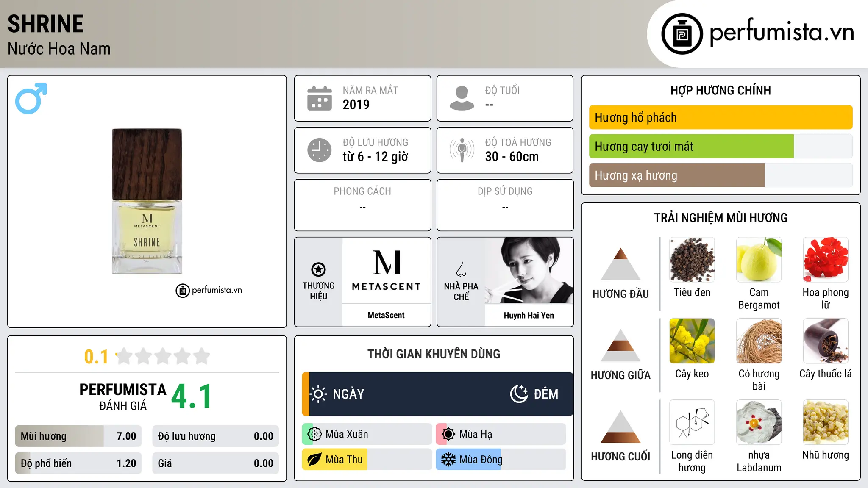Click the Mùa Thu season bar
This screenshot has height=488, width=868.
click(x=367, y=460)
